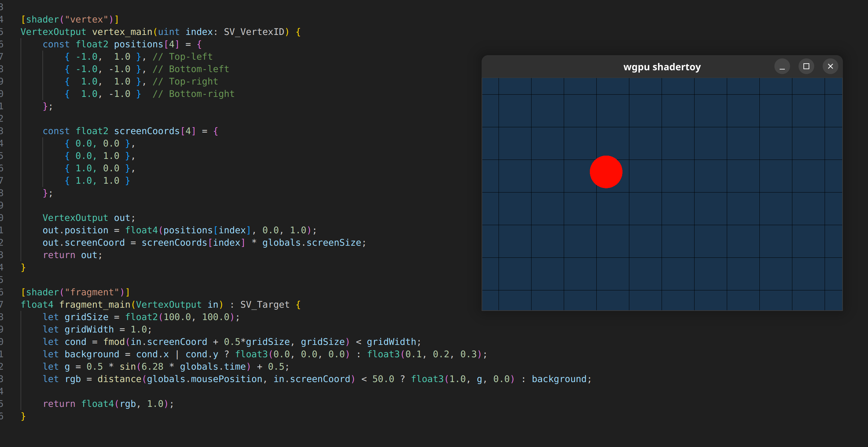Click the { 0.0, 0.0 } array entry
Image resolution: width=868 pixels, height=447 pixels.
pos(97,144)
